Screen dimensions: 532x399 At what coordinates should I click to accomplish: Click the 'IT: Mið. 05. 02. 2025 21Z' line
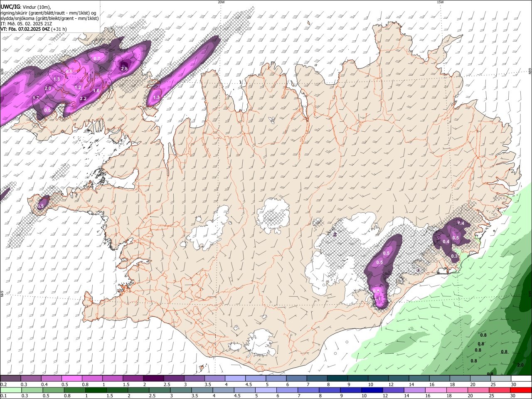(x=26, y=24)
